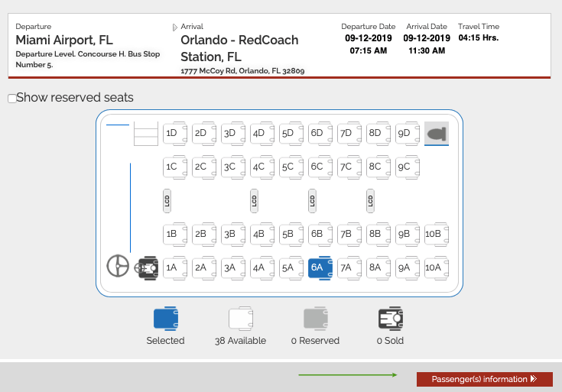Viewport: 562px width, 392px height.
Task: Select seat 9B
Action: coord(407,235)
